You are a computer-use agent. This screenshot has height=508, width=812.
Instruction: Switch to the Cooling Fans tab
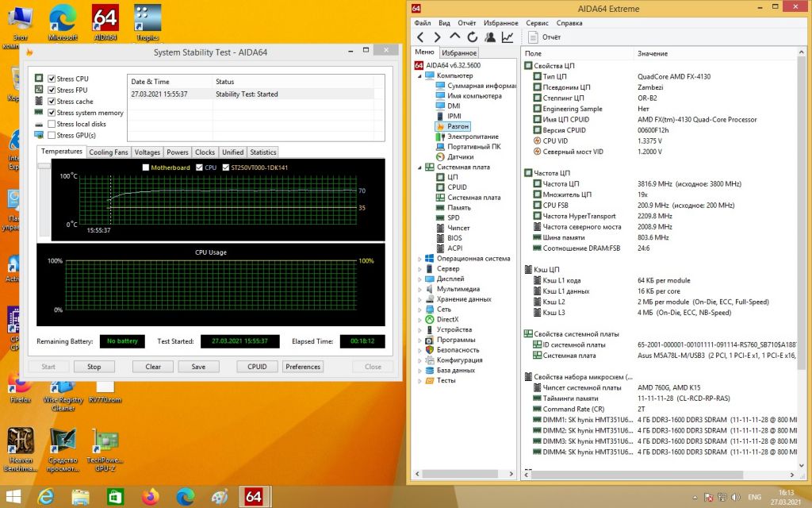coord(108,152)
